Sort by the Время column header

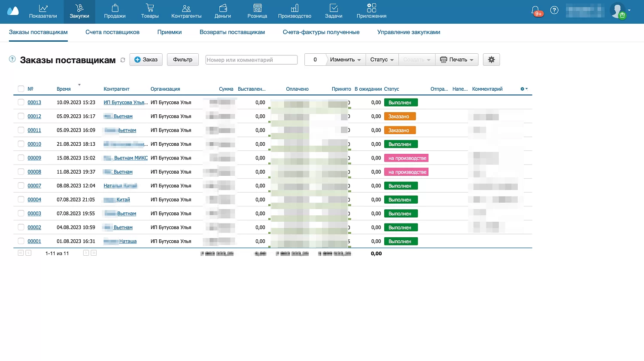tap(64, 89)
